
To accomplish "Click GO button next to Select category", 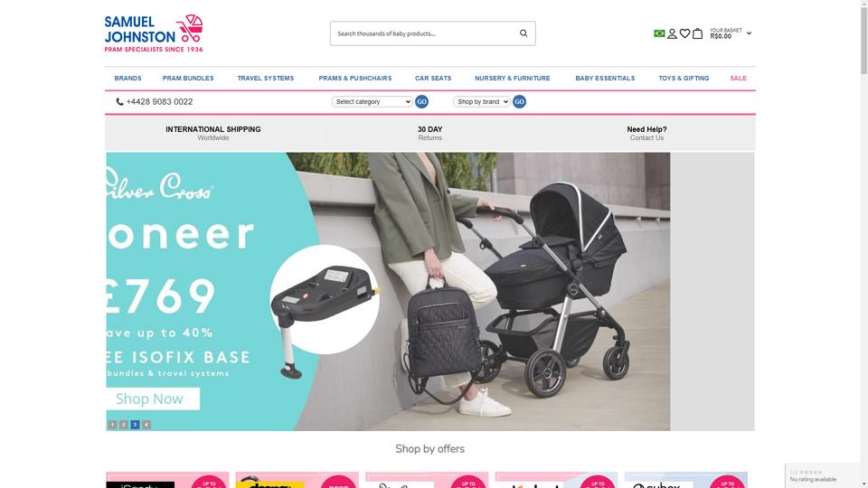I will 421,102.
